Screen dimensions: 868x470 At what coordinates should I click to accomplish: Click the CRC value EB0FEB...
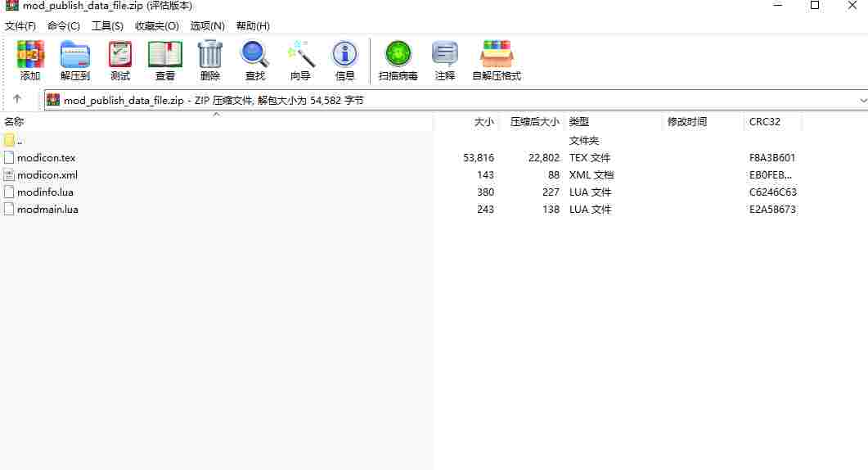pyautogui.click(x=771, y=175)
